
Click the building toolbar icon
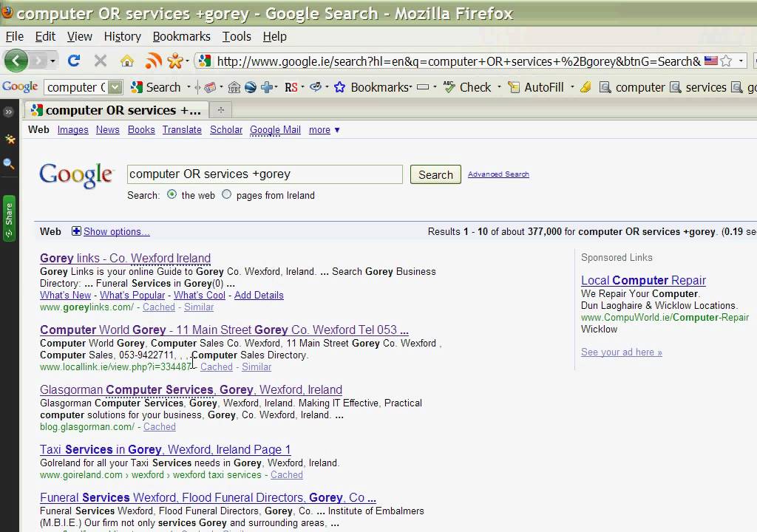[234, 87]
